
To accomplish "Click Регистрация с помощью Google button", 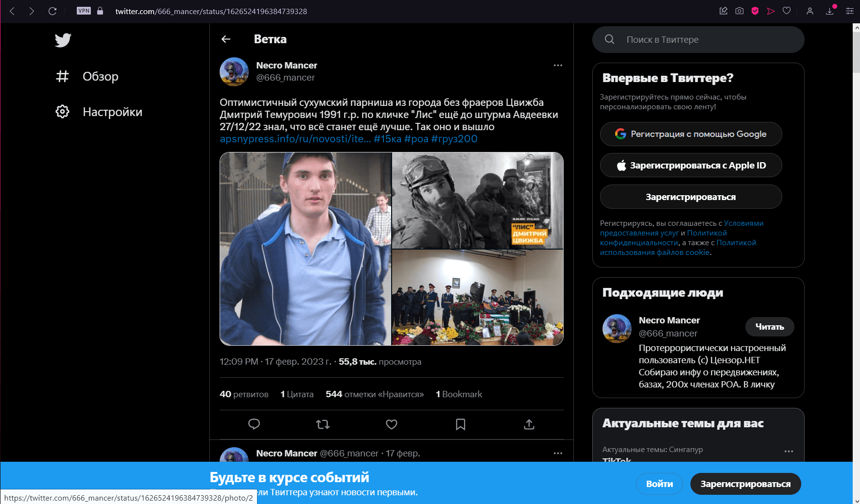I will (x=691, y=134).
